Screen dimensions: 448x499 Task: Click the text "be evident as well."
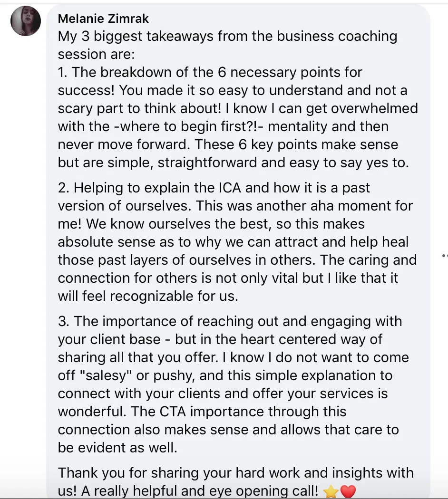coord(117,448)
